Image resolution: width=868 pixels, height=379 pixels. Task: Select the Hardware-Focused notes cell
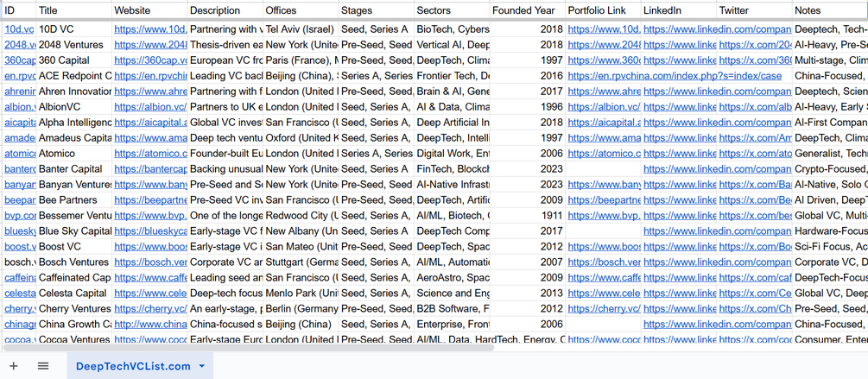[830, 231]
